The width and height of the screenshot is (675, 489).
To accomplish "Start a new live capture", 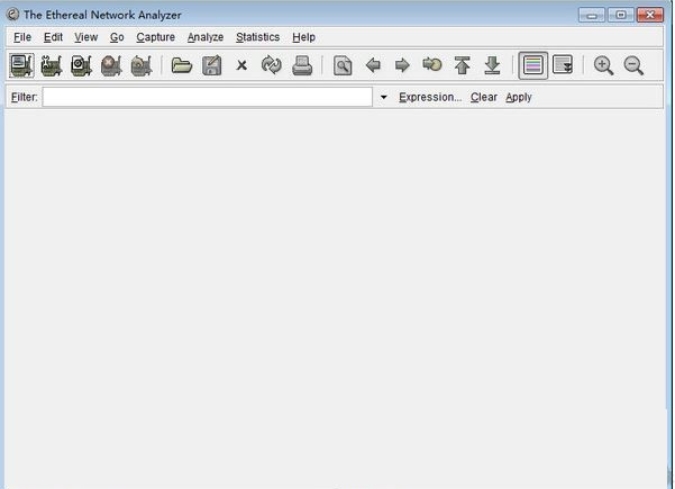I will [x=81, y=65].
